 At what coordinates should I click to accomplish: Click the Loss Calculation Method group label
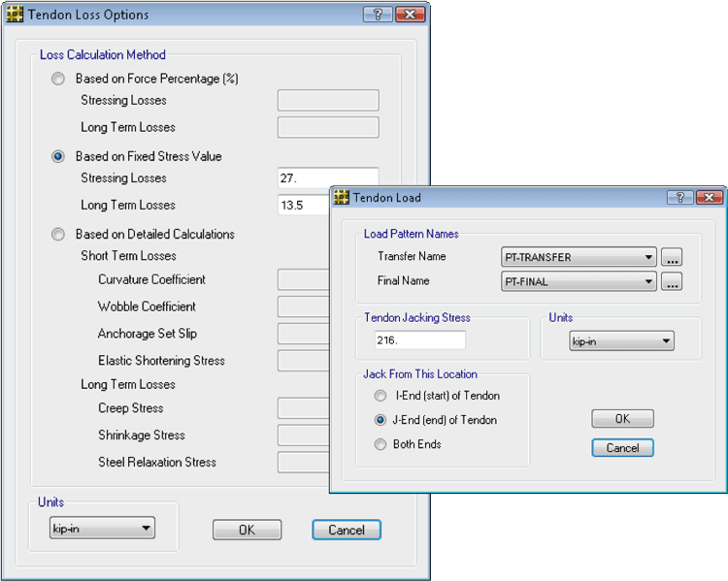coord(103,54)
